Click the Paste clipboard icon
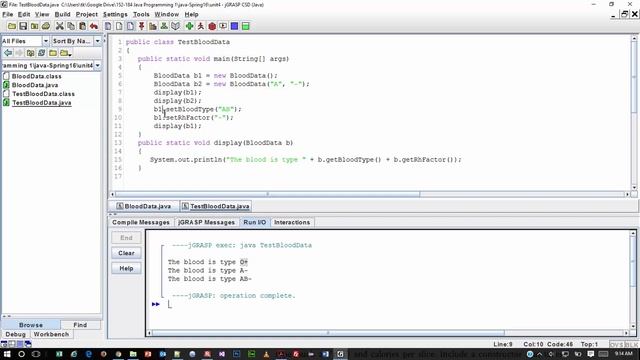 pyautogui.click(x=82, y=26)
